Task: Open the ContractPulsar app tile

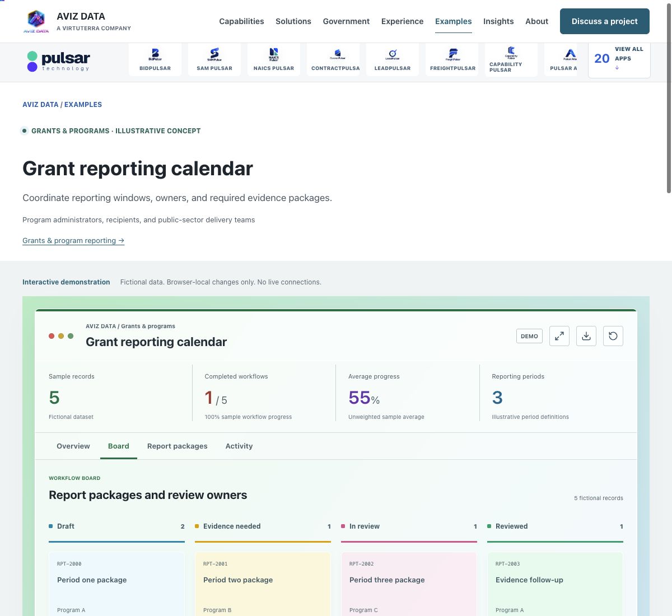Action: [x=333, y=59]
